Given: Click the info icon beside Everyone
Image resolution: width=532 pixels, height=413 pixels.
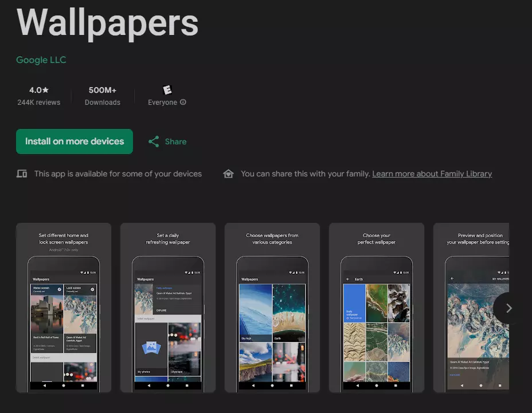Looking at the screenshot, I should (x=183, y=103).
